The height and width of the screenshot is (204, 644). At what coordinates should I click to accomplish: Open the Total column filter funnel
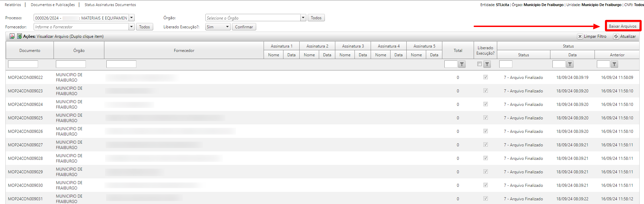pos(462,64)
